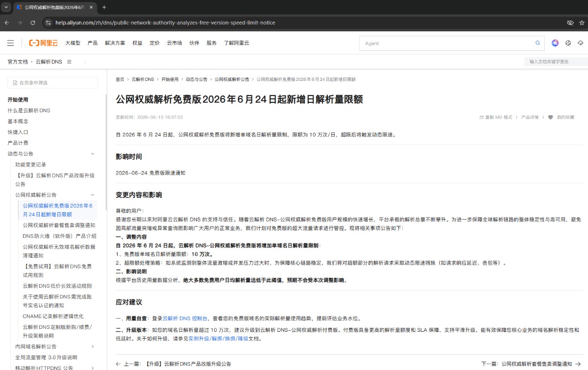
Task: Add page to favorites heart icon
Action: 551,118
